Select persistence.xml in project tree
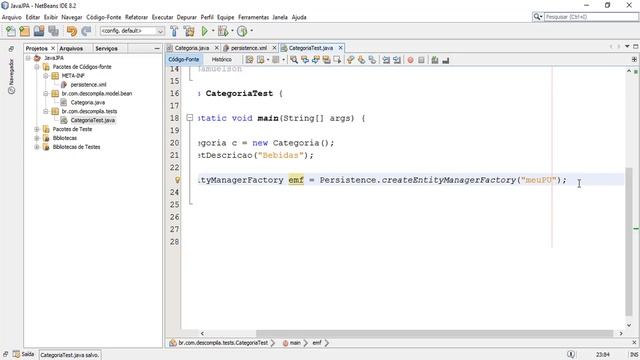The height and width of the screenshot is (360, 640). 88,84
